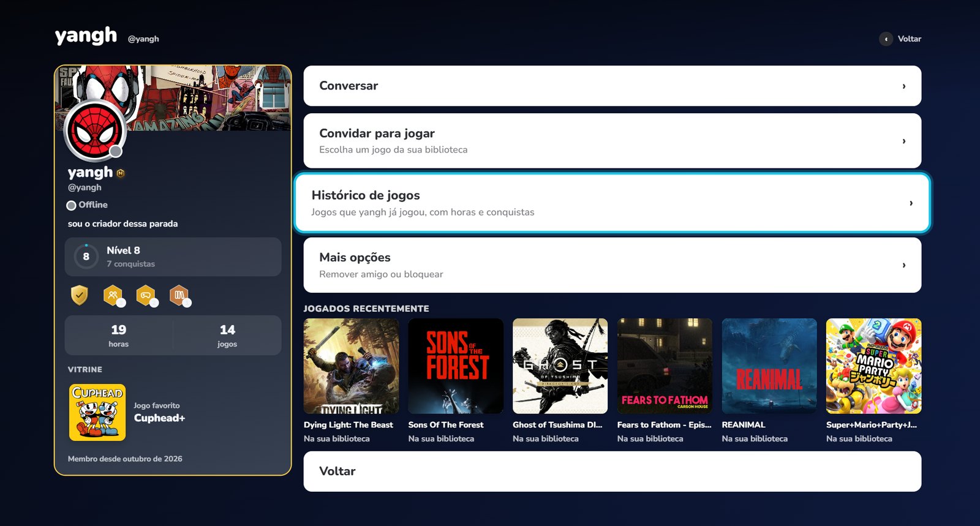Click the bottom Voltar button
The height and width of the screenshot is (526, 980).
click(612, 472)
